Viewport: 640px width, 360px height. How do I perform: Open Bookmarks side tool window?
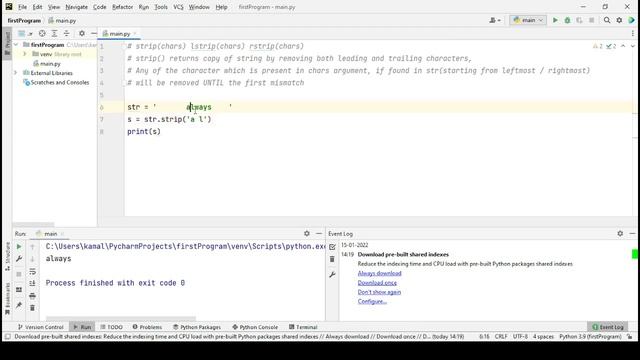point(7,299)
